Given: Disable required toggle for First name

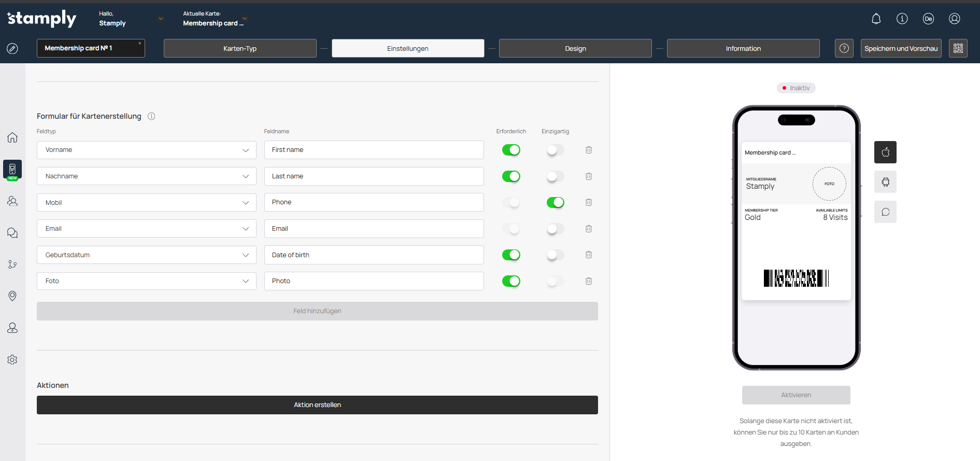Looking at the screenshot, I should 511,150.
